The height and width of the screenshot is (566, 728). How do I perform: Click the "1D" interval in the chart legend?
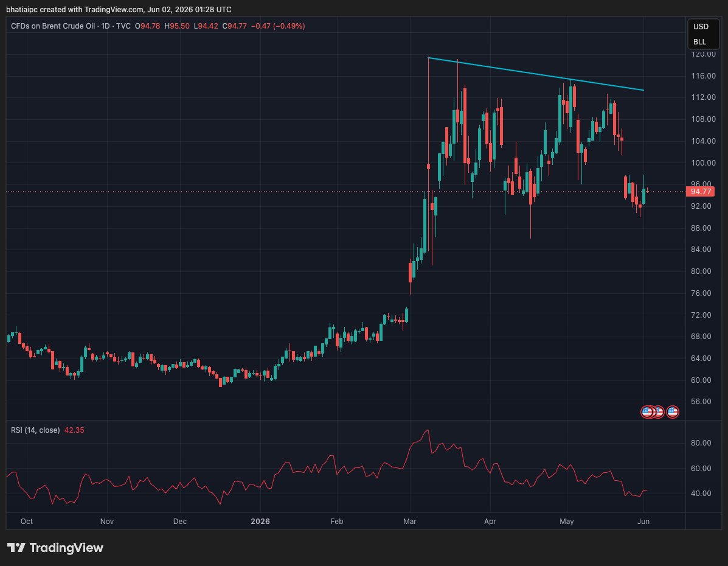pyautogui.click(x=105, y=26)
